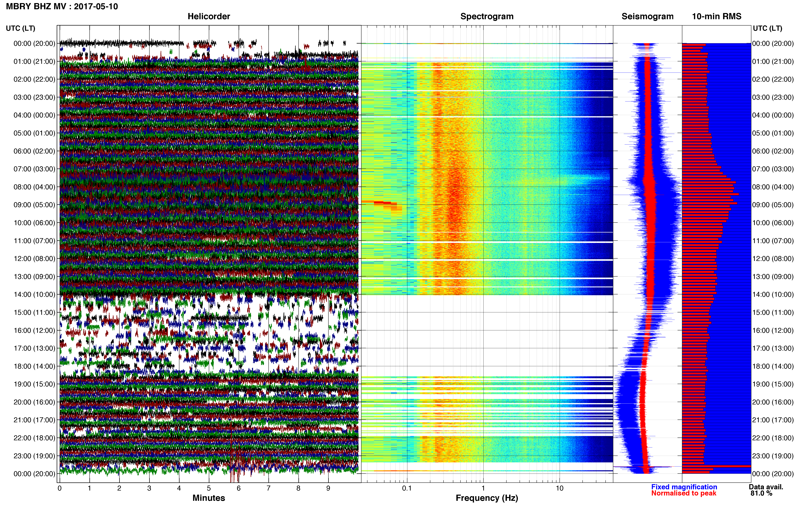Click RMS-side '05:00 (01:00)' time label
This screenshot has height=508, width=812.
click(x=773, y=133)
